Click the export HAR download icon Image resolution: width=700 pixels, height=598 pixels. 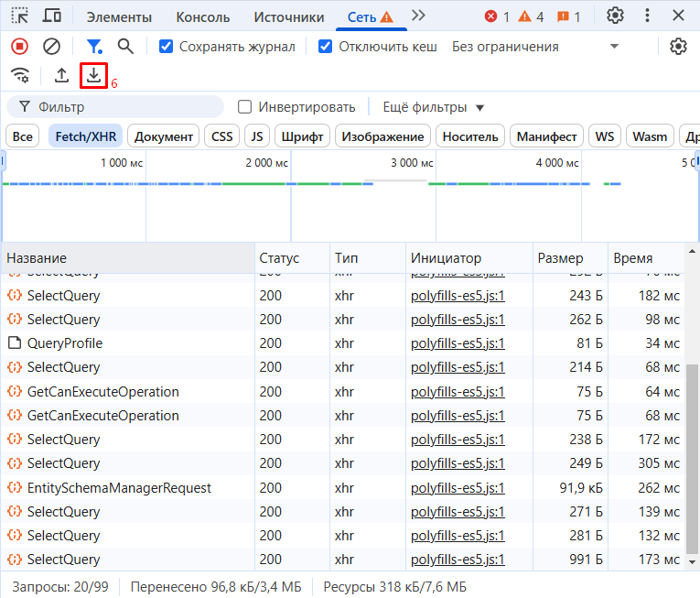click(93, 76)
